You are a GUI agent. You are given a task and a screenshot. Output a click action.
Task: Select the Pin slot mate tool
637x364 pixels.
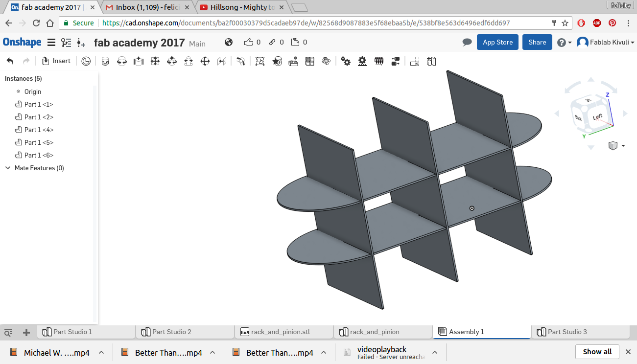[189, 61]
